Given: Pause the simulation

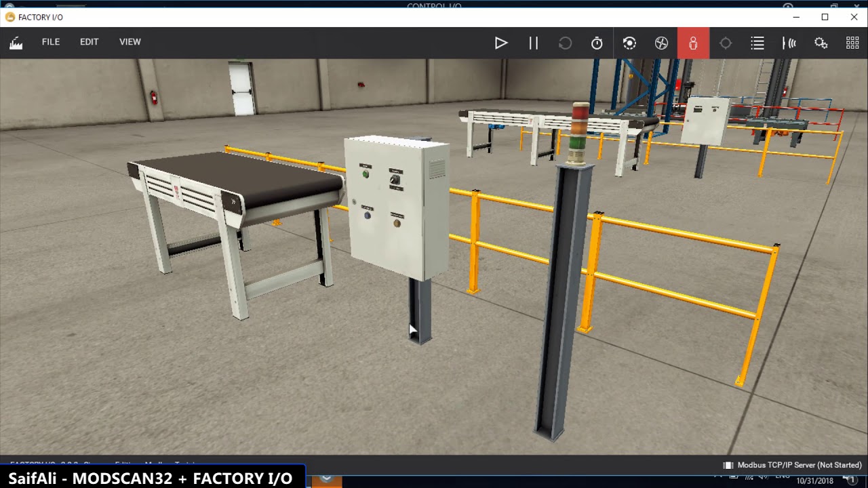Looking at the screenshot, I should (x=534, y=43).
